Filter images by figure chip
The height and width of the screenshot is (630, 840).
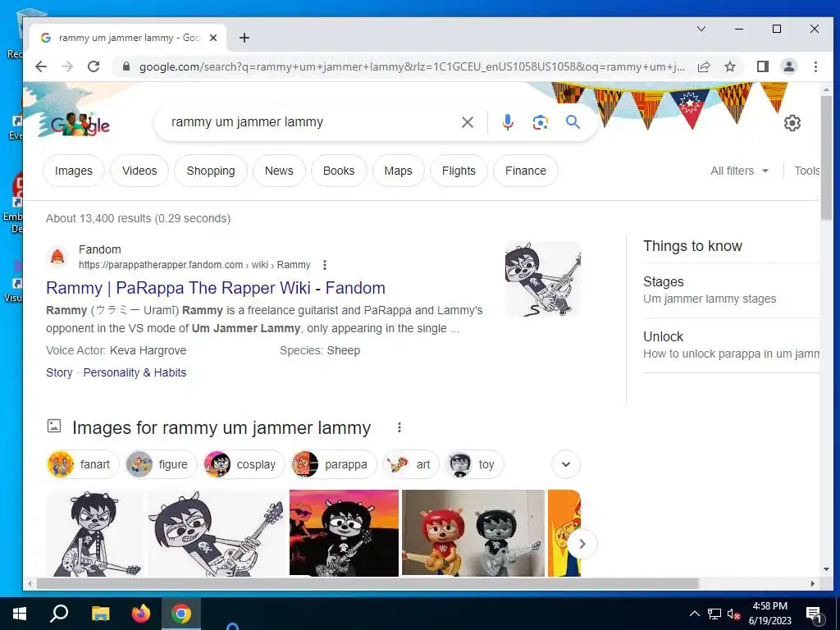[161, 464]
